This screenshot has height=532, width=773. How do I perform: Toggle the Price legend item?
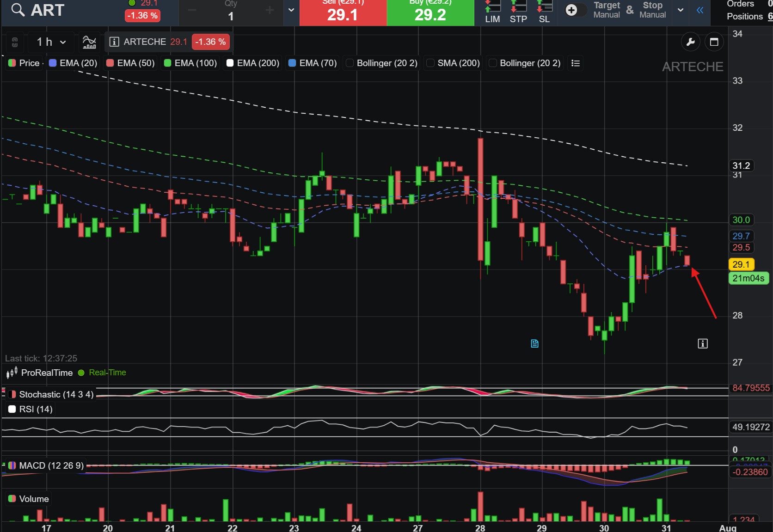click(x=25, y=63)
